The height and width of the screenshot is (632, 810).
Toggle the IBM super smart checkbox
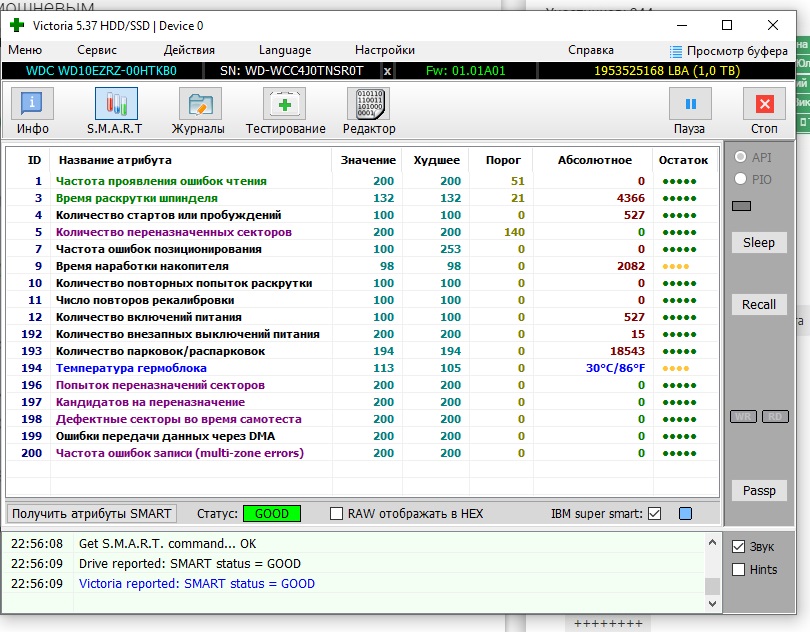[x=655, y=514]
